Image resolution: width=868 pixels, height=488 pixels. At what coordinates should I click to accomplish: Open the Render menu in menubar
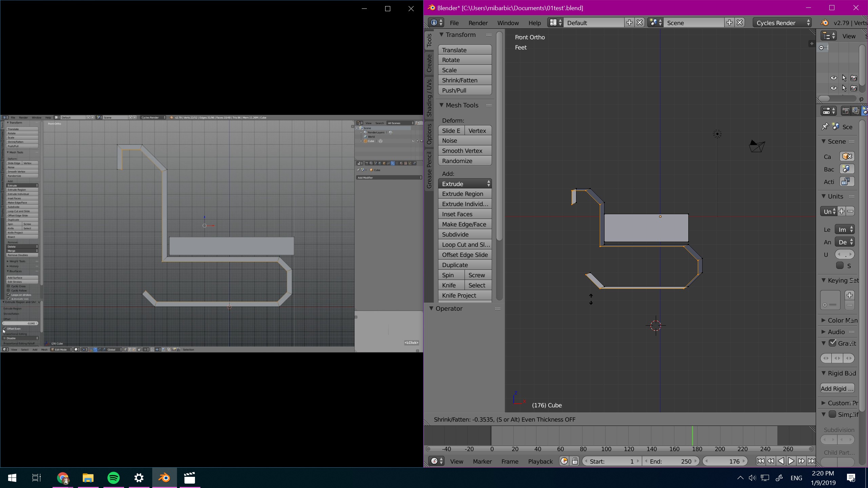[x=477, y=22]
